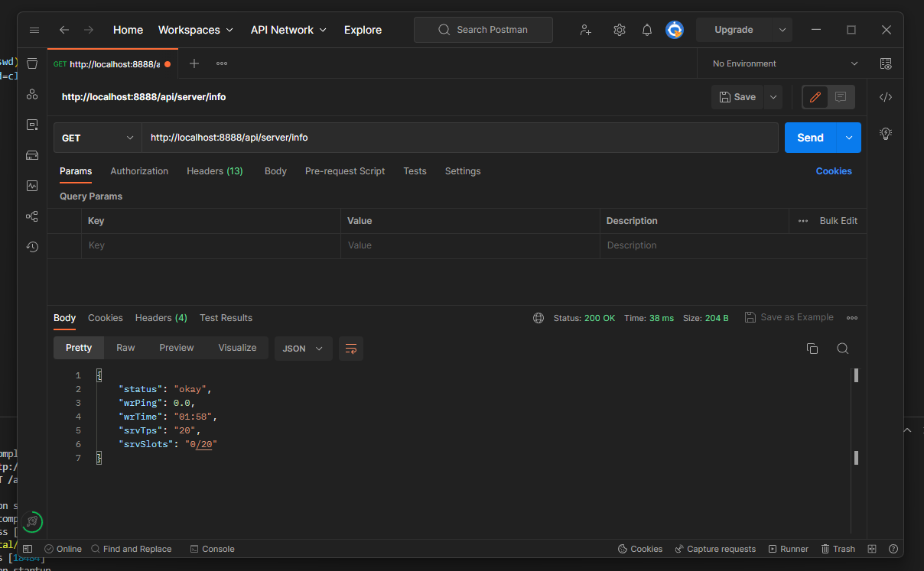Open the Send options arrow

click(x=849, y=138)
